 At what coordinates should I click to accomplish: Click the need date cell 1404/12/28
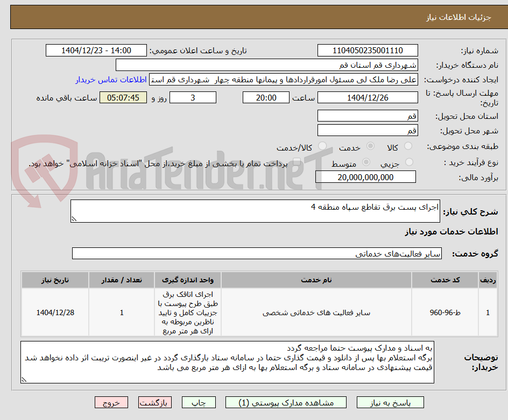point(55,312)
